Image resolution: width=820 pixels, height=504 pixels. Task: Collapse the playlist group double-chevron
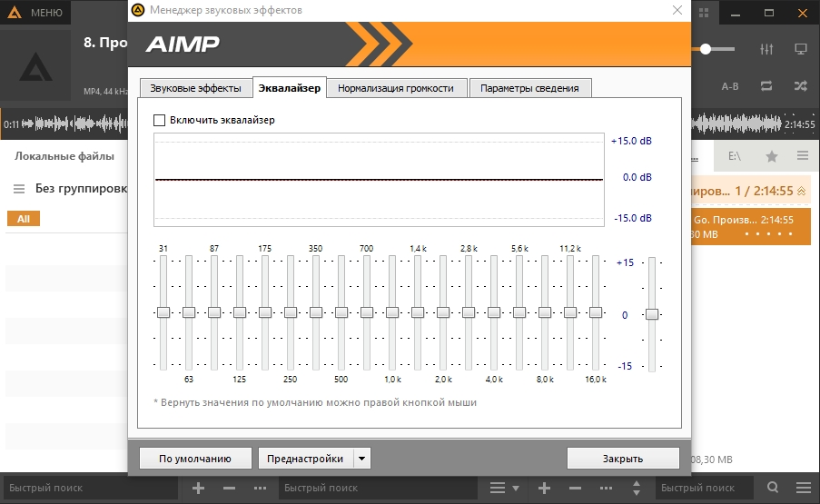pyautogui.click(x=801, y=192)
